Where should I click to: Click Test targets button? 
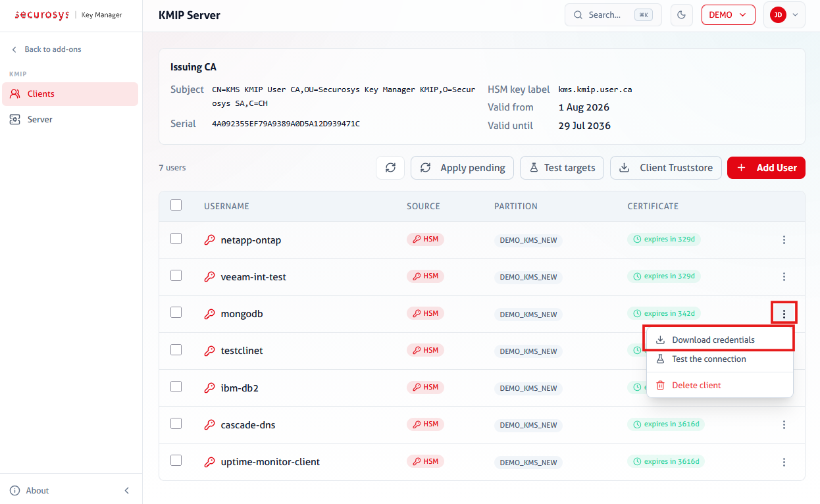click(563, 168)
